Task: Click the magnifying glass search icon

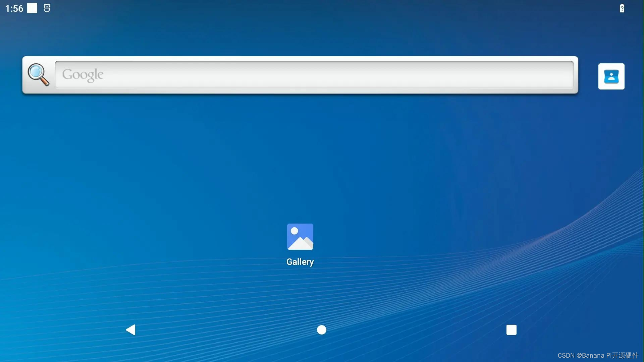Action: 39,75
